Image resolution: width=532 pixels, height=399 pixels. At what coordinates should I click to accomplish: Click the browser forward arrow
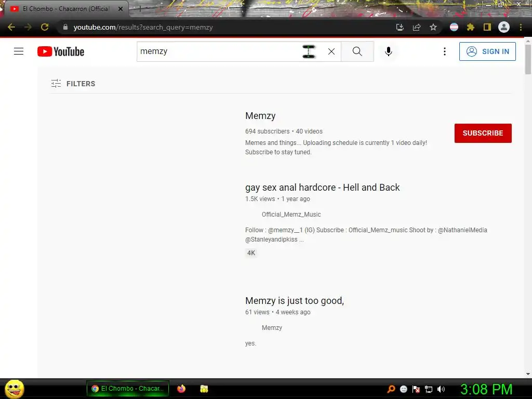coord(28,27)
